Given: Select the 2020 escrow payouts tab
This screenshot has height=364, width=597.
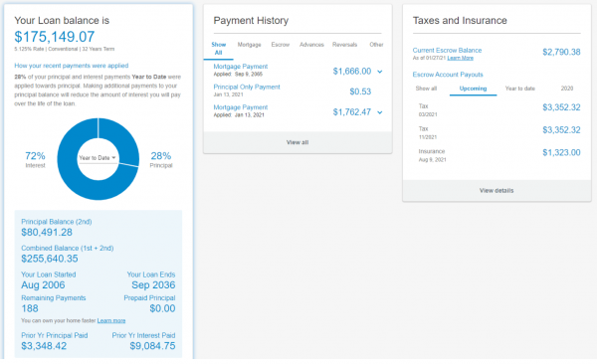Looking at the screenshot, I should point(567,89).
